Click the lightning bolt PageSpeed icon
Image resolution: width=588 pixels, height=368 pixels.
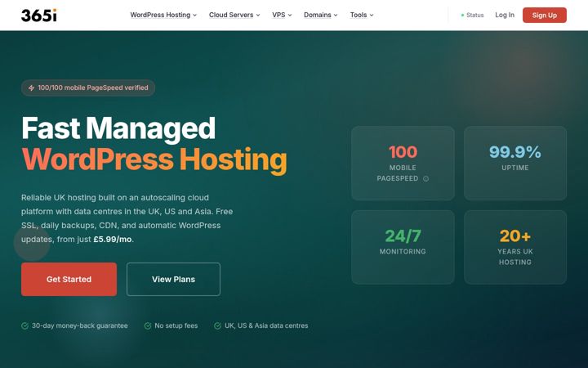coord(32,88)
